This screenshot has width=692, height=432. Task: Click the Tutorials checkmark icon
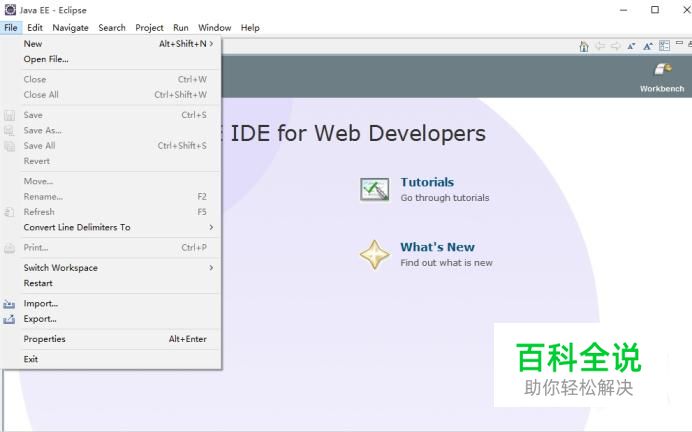tap(374, 189)
